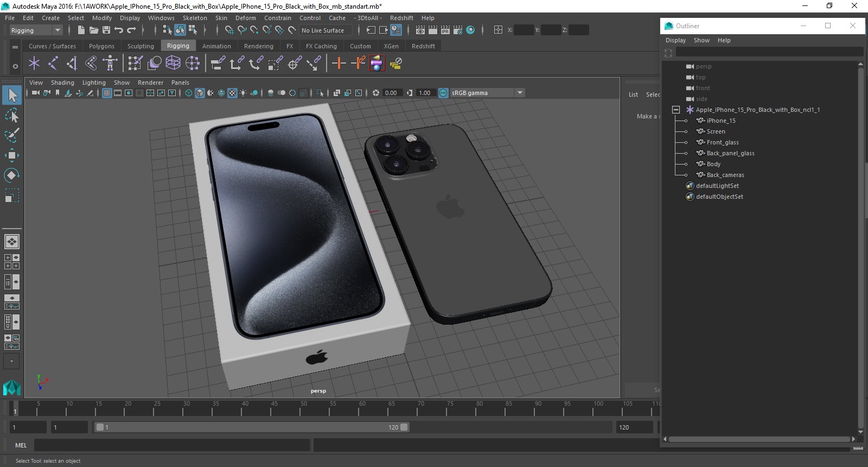Open the sRGB gamma dropdown
The height and width of the screenshot is (467, 868).
click(487, 93)
